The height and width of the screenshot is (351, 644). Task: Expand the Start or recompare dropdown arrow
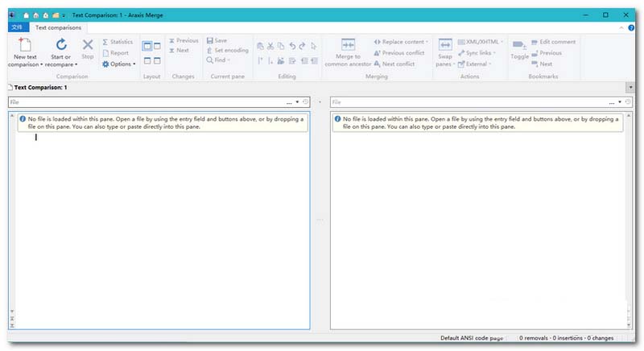76,65
